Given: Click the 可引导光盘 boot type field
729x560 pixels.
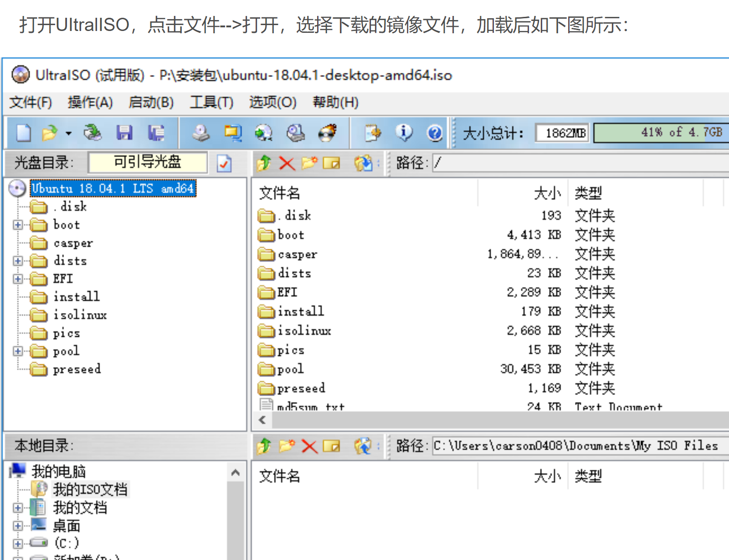Looking at the screenshot, I should pos(148,162).
